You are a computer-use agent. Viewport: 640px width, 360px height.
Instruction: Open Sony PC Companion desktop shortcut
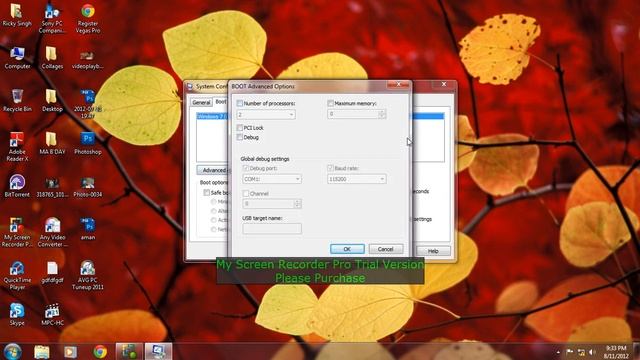coord(52,18)
